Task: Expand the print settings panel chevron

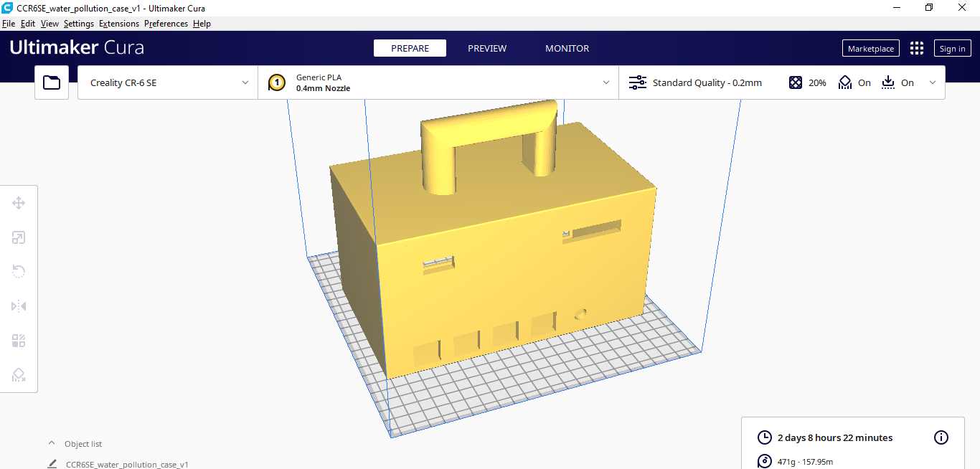Action: coord(933,82)
